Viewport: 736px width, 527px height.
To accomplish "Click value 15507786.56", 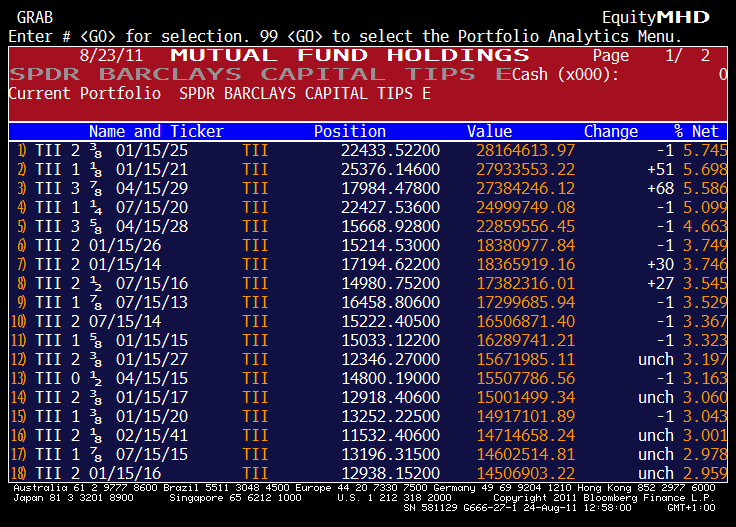I will (x=526, y=379).
